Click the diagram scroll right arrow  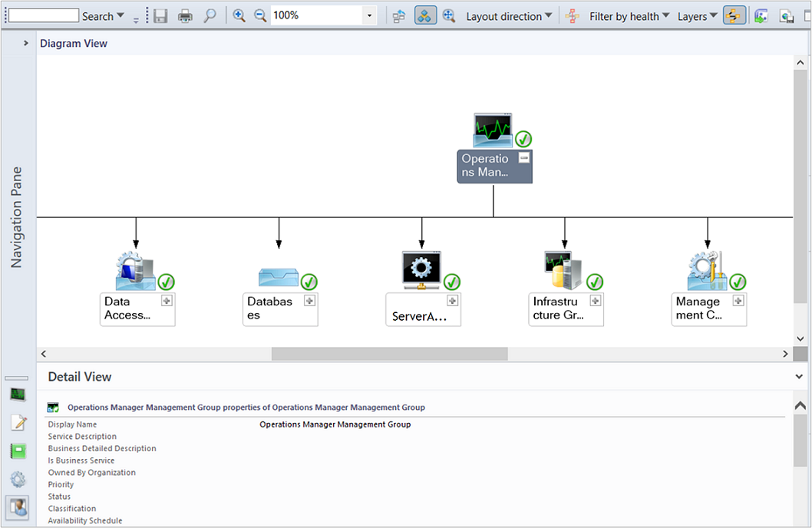click(785, 354)
